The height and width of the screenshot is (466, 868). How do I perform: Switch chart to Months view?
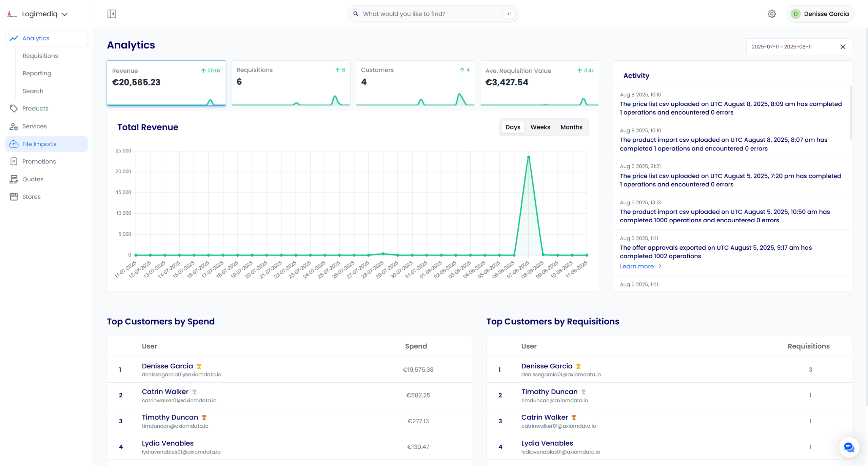[571, 127]
